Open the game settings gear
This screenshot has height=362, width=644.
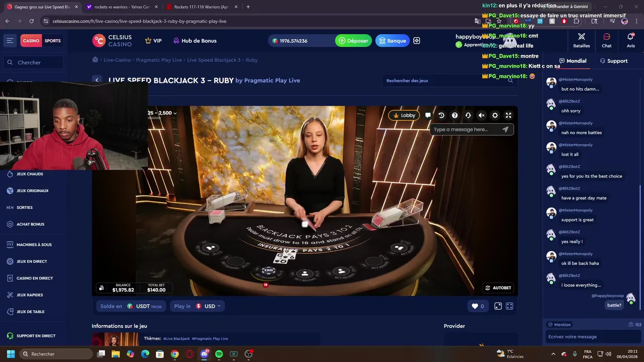click(x=495, y=115)
